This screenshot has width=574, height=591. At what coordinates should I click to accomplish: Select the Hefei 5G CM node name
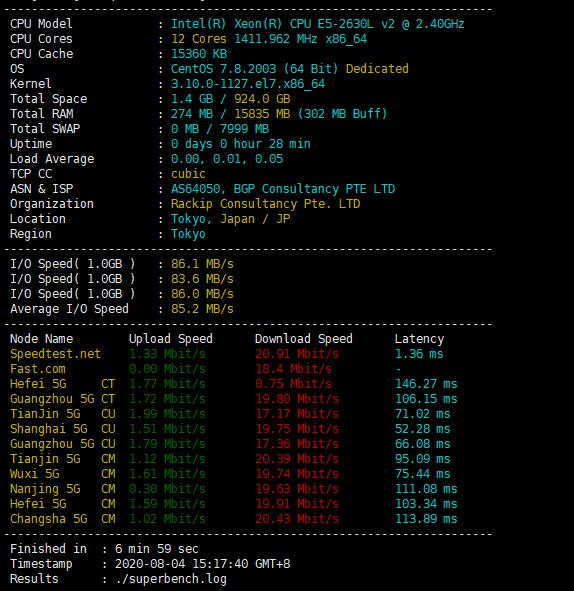(63, 504)
